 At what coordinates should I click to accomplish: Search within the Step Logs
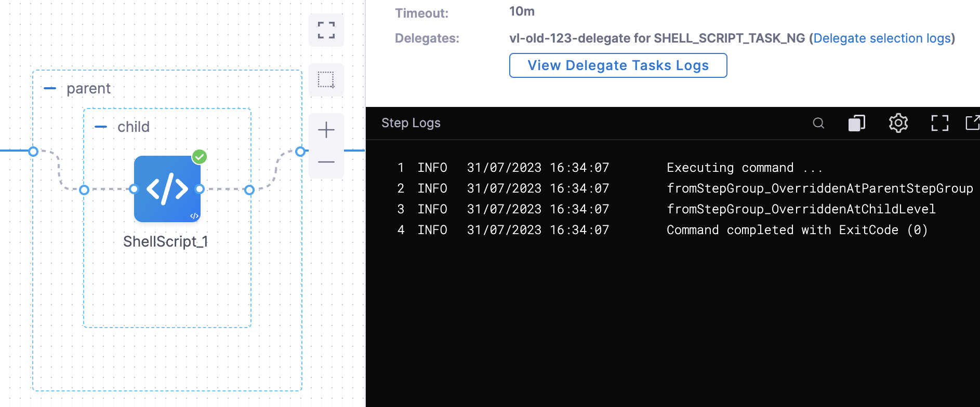click(x=818, y=123)
